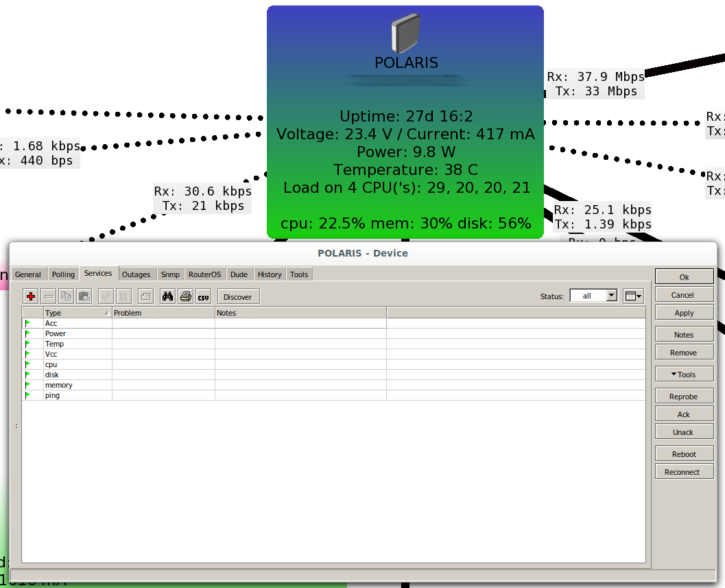
Task: Click the copy toolbar icon
Action: pos(66,296)
